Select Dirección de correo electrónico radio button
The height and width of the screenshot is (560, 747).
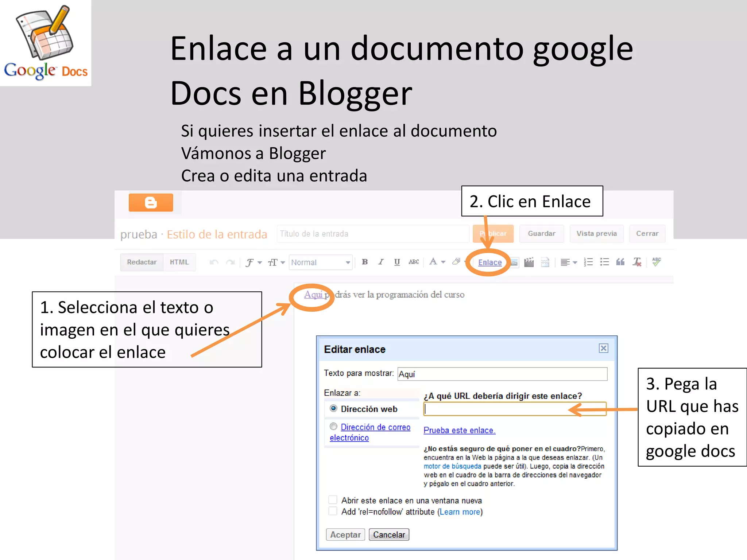[x=333, y=426]
